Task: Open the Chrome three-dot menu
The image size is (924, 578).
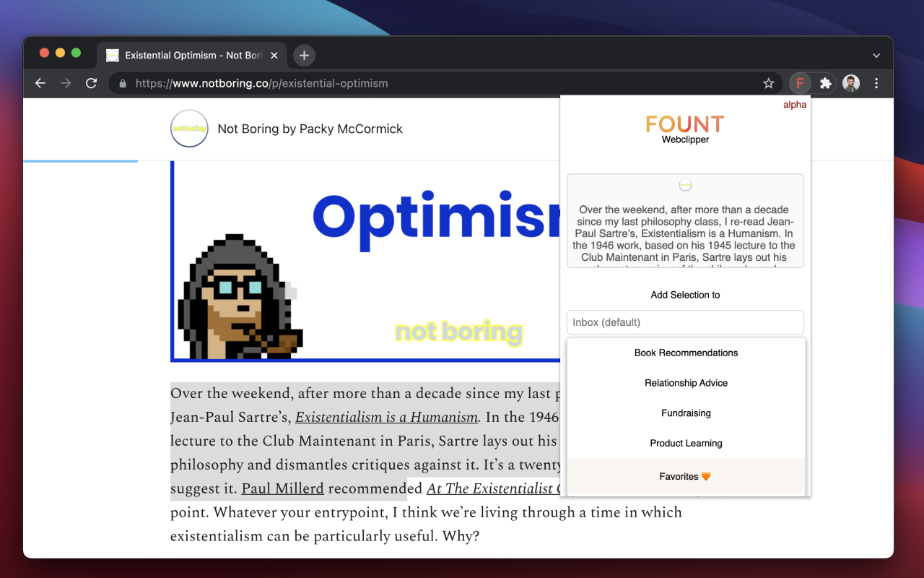Action: tap(876, 83)
